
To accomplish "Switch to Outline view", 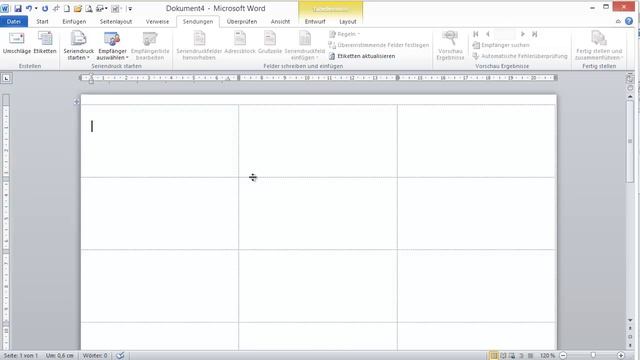I will click(521, 356).
